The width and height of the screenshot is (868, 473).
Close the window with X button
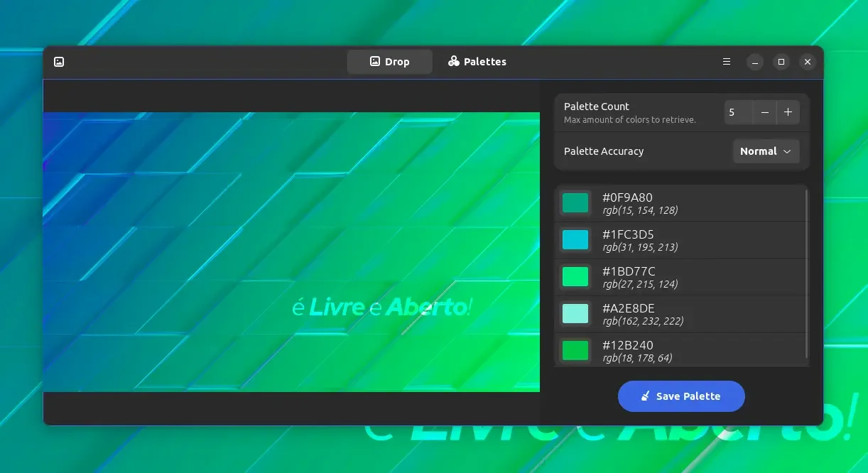click(x=807, y=62)
